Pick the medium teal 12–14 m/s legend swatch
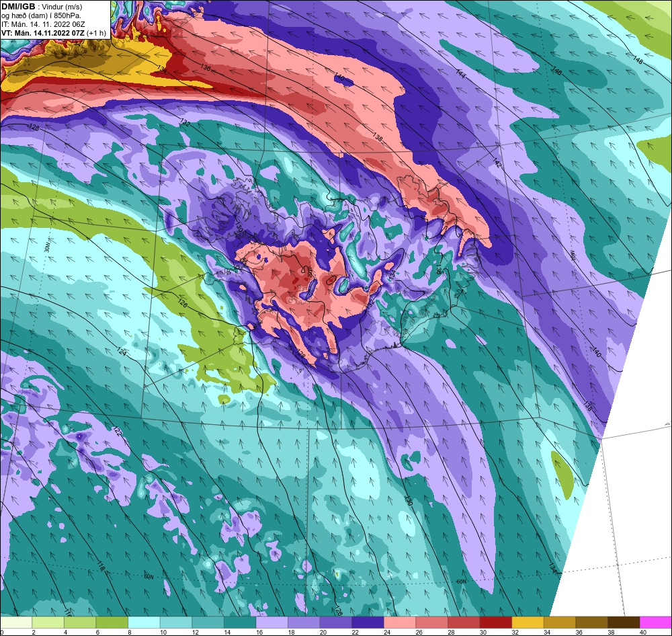672x636 pixels. click(x=208, y=623)
